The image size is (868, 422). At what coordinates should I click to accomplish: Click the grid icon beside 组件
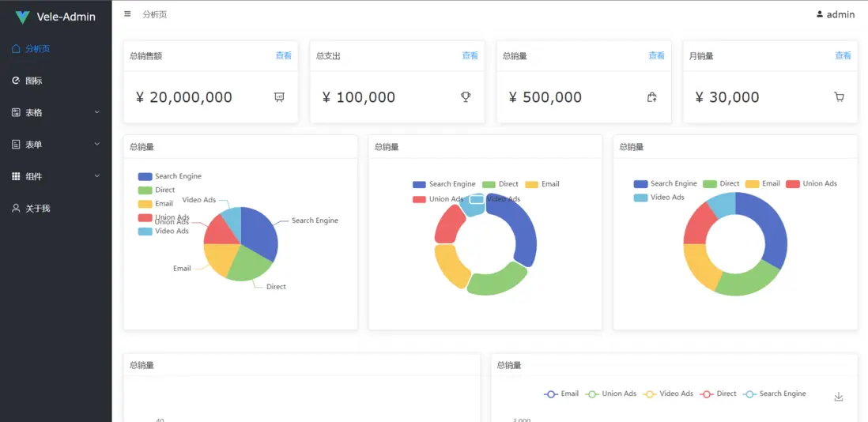click(16, 176)
